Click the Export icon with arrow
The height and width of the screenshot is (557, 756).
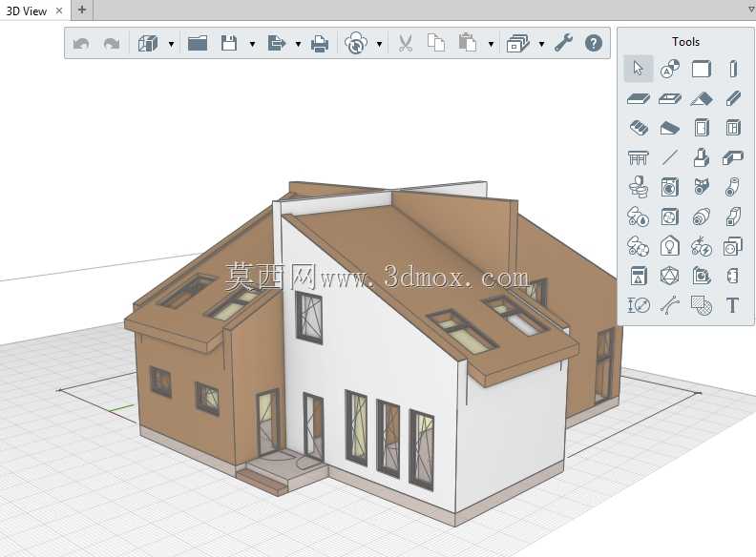(276, 43)
